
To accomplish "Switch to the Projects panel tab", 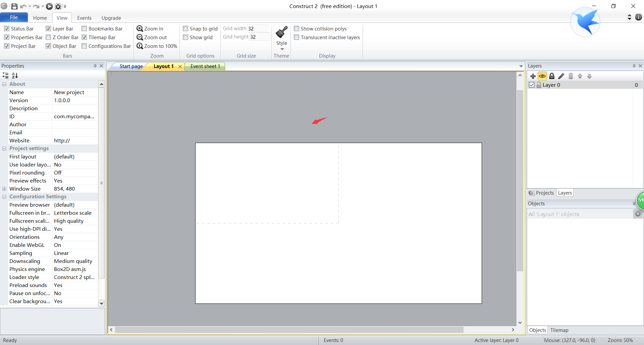I will 541,193.
